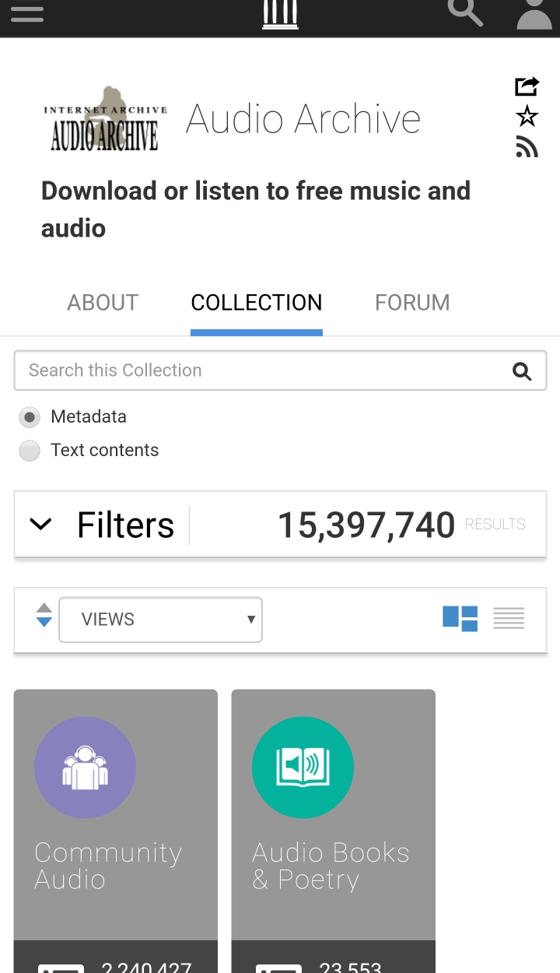Open Community Audio purple circle icon
This screenshot has height=973, width=560.
(x=85, y=768)
